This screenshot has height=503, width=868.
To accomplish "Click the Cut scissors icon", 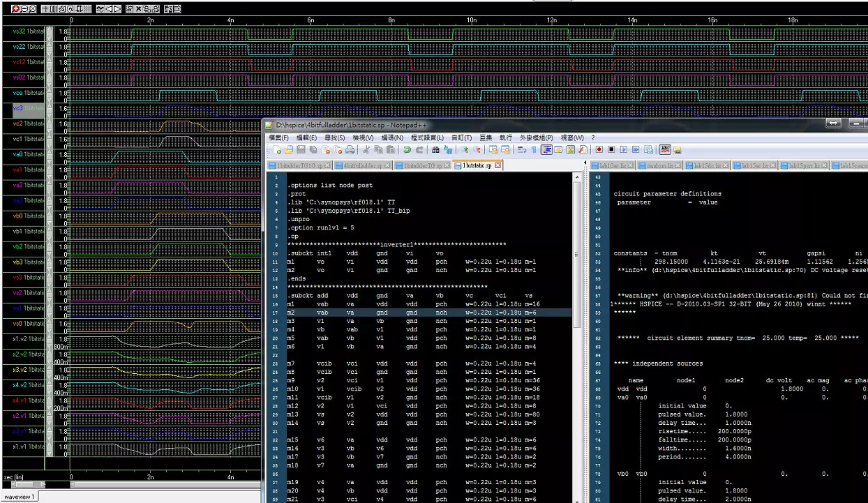I will pyautogui.click(x=365, y=150).
